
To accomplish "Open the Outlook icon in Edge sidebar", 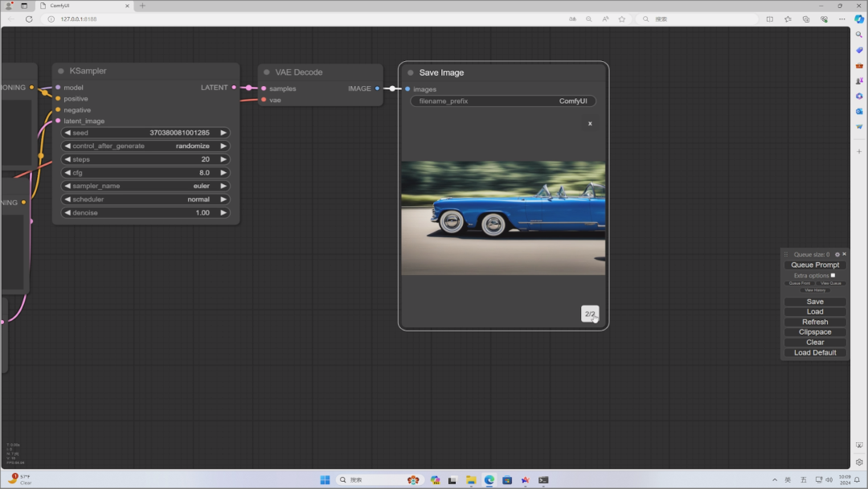I will [x=858, y=111].
